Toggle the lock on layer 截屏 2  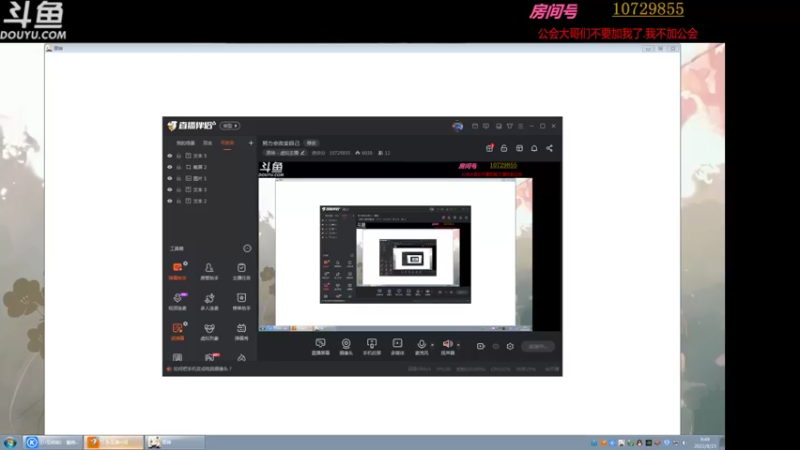pos(179,167)
